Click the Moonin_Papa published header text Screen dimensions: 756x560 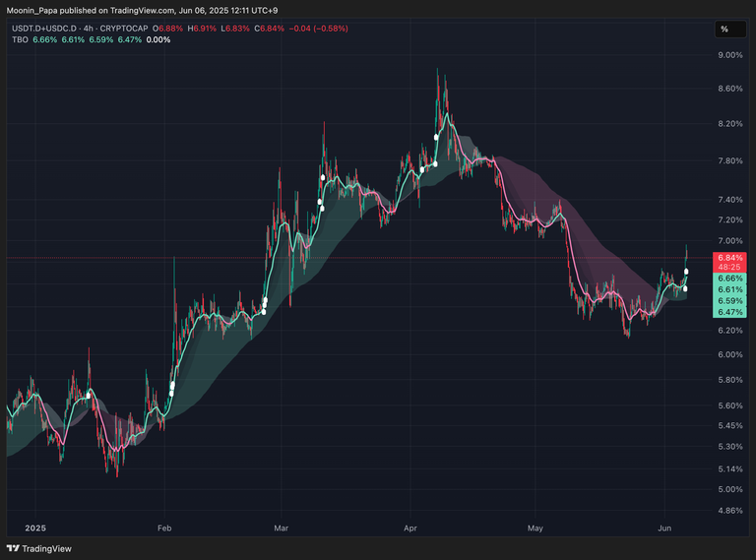click(142, 10)
